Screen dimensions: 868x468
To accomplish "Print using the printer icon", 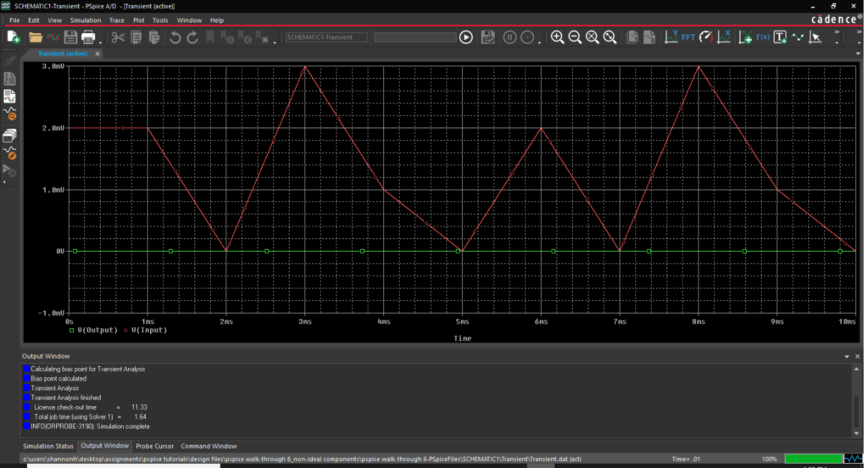I will click(x=88, y=37).
